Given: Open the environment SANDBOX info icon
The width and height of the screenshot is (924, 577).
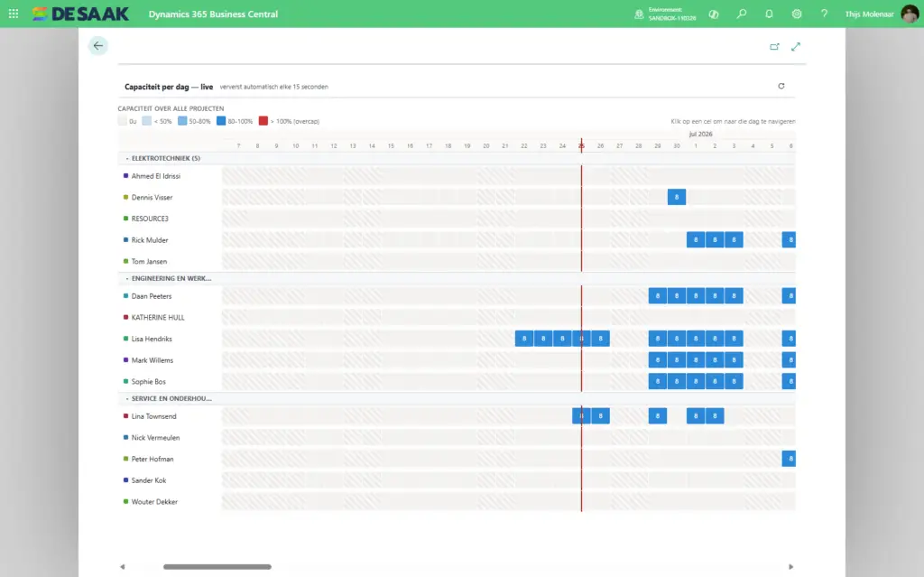Looking at the screenshot, I should [639, 14].
